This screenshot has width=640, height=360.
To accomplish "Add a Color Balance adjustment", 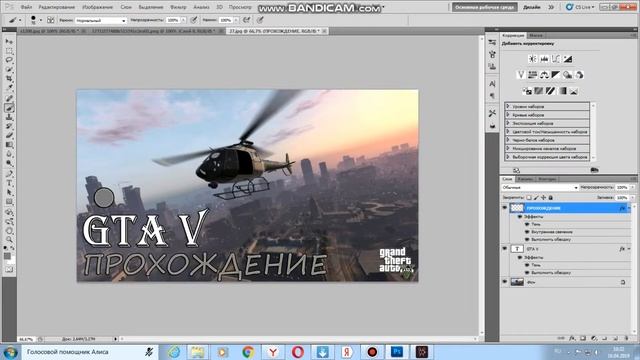I will tap(544, 75).
